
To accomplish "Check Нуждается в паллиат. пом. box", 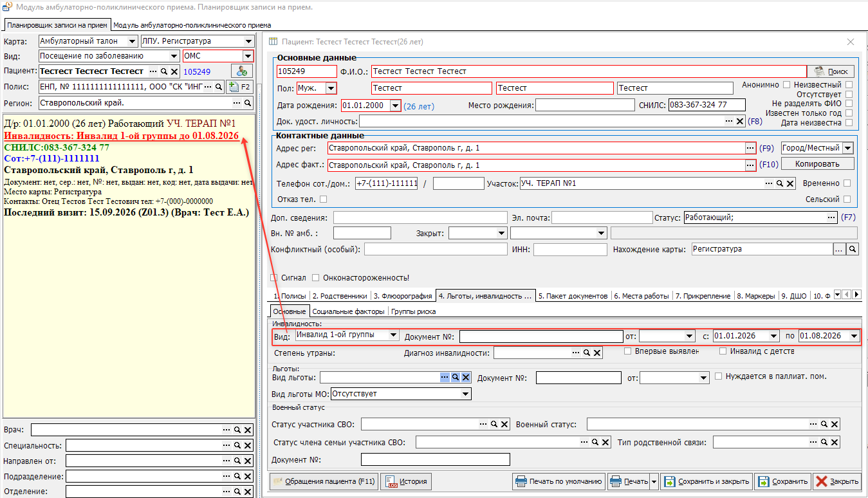I will click(719, 376).
